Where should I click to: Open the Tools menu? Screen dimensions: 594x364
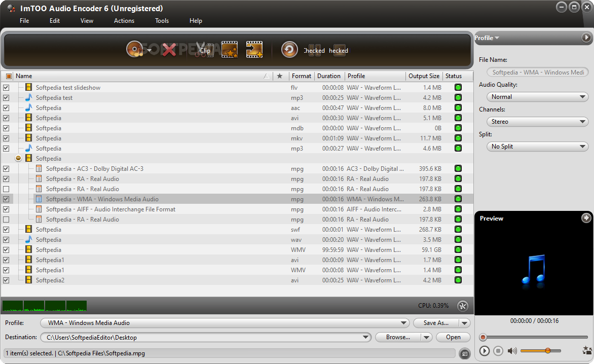tap(162, 20)
